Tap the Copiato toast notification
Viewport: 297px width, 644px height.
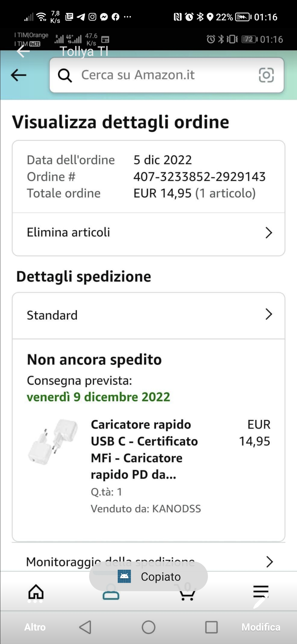tap(148, 577)
